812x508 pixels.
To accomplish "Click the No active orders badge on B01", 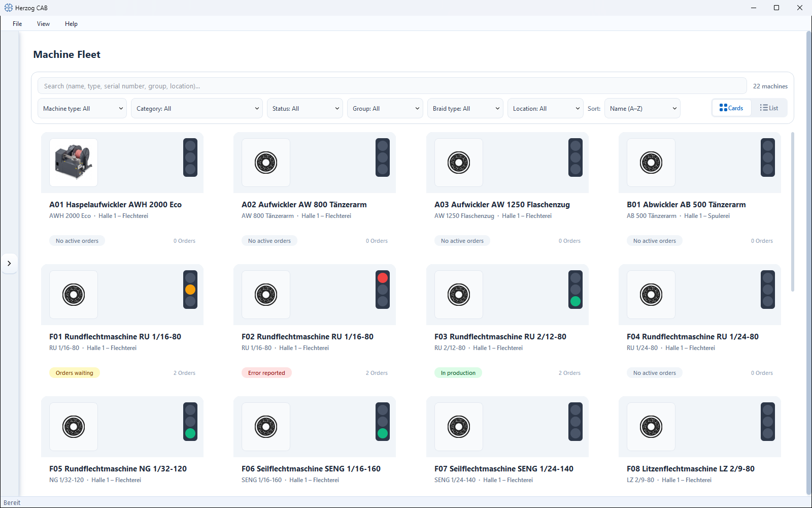I will pyautogui.click(x=655, y=241).
